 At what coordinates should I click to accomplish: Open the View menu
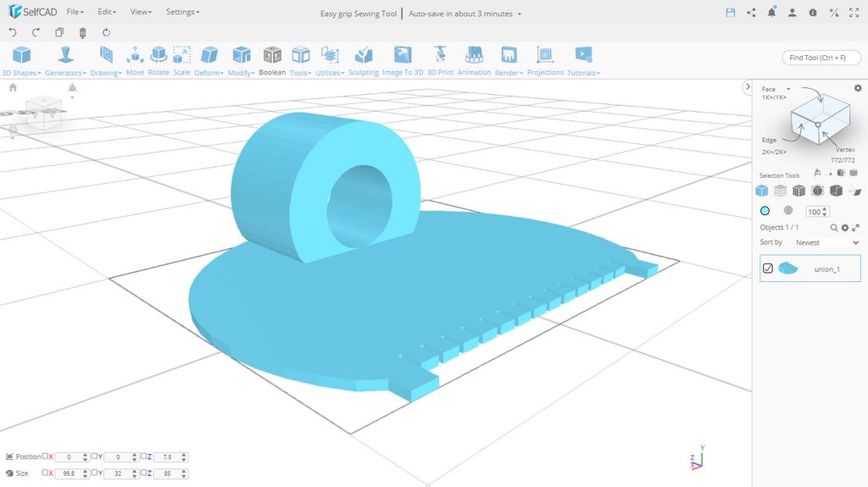click(x=141, y=12)
